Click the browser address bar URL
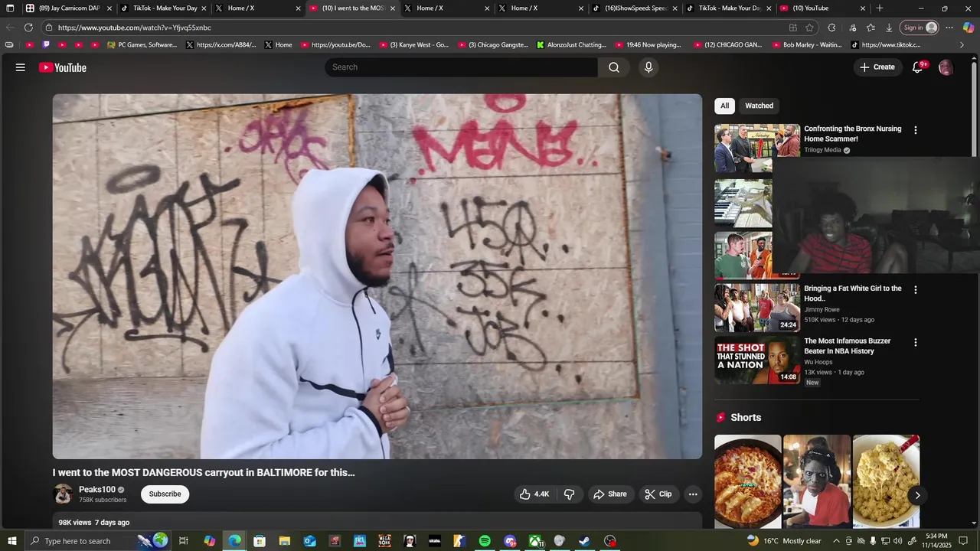980x551 pixels. click(x=135, y=28)
